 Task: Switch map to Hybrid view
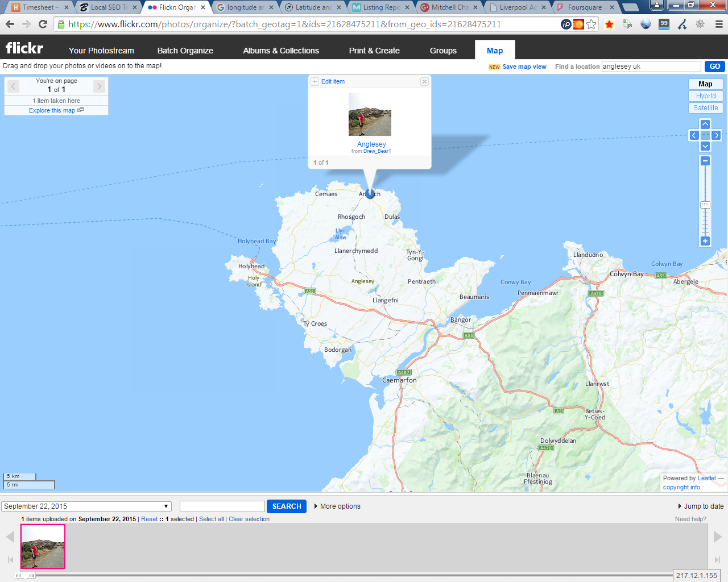[706, 96]
